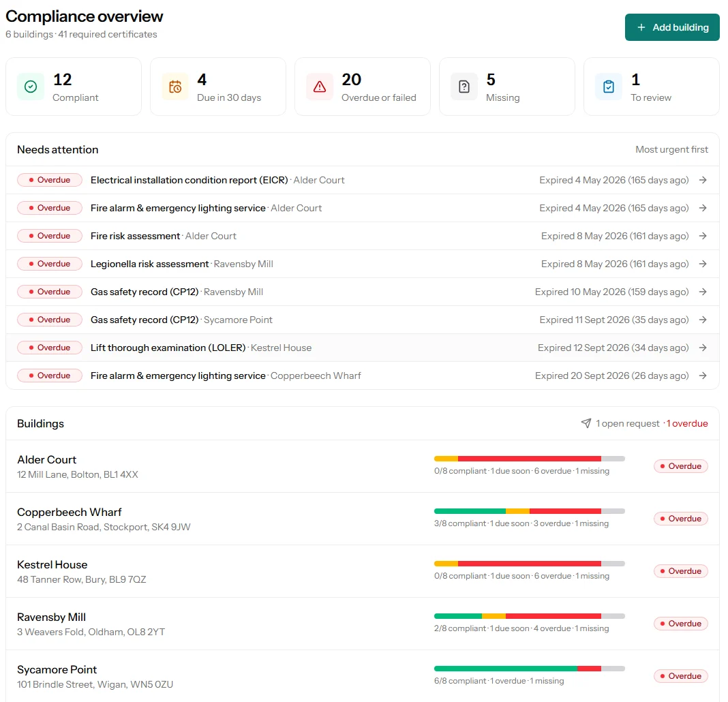Click Copperbeech Wharf compliance progress bar
Image resolution: width=728 pixels, height=702 pixels.
coord(529,511)
